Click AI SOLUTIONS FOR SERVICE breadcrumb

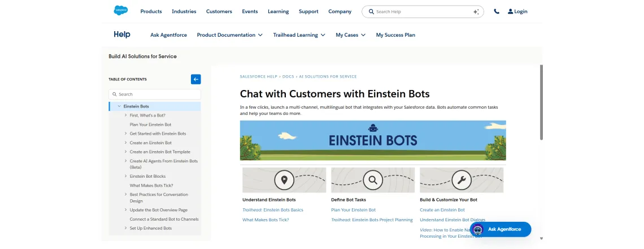tap(328, 76)
